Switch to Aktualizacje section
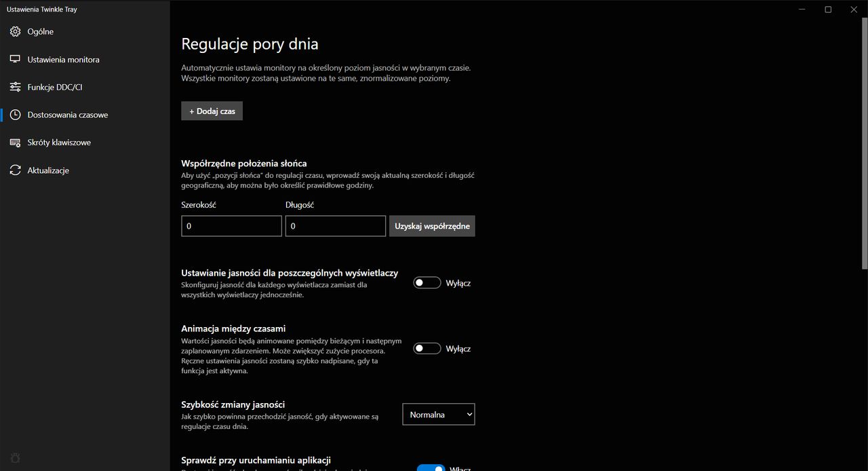 [x=85, y=170]
